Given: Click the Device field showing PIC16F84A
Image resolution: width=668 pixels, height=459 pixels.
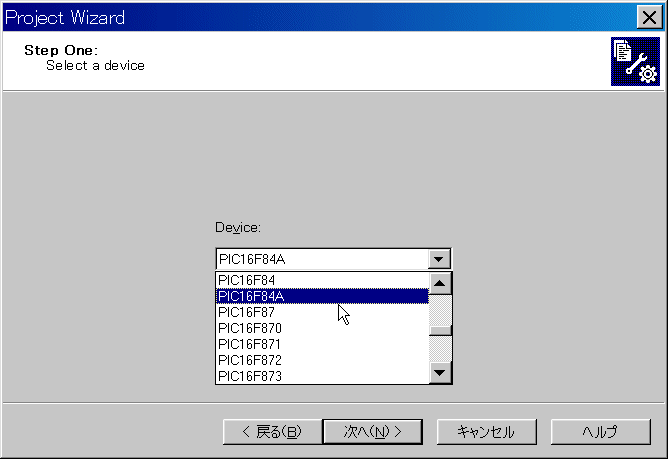Looking at the screenshot, I should [x=322, y=259].
